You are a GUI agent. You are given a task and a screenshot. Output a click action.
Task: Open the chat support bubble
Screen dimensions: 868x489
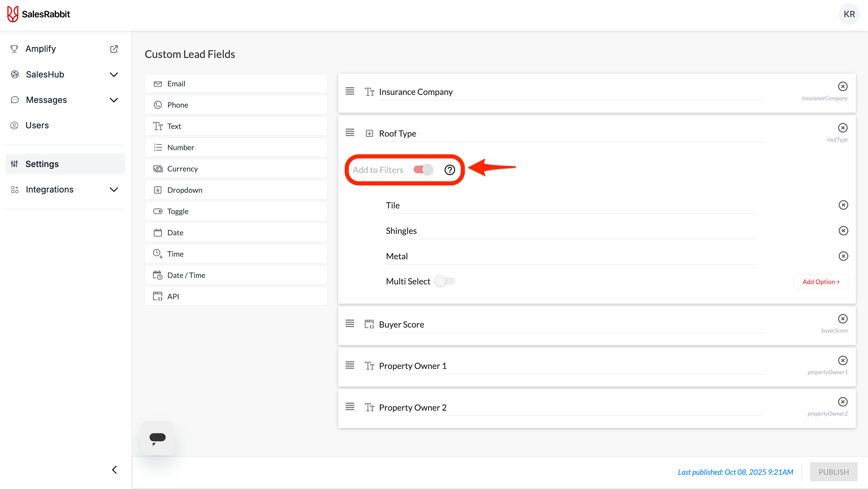tap(157, 438)
